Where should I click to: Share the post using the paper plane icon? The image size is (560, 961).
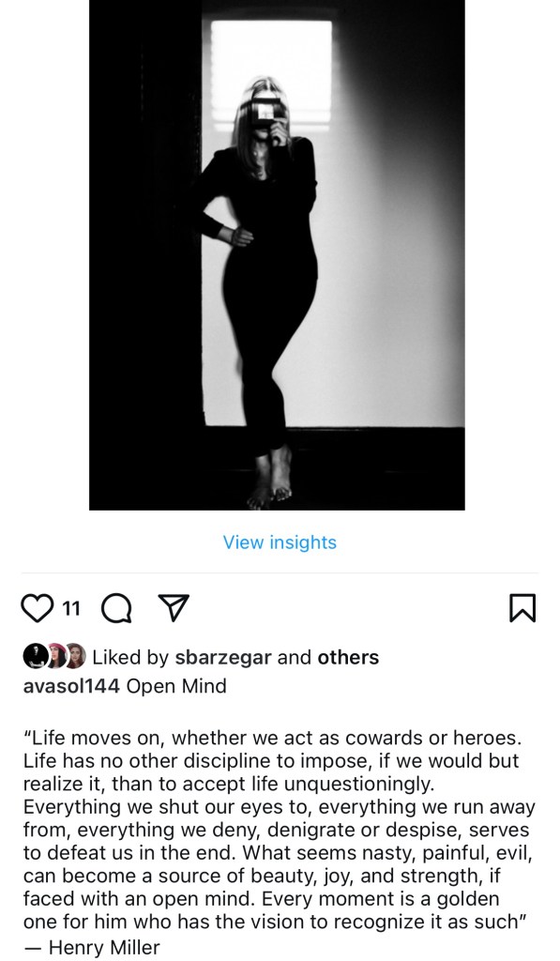click(x=174, y=608)
